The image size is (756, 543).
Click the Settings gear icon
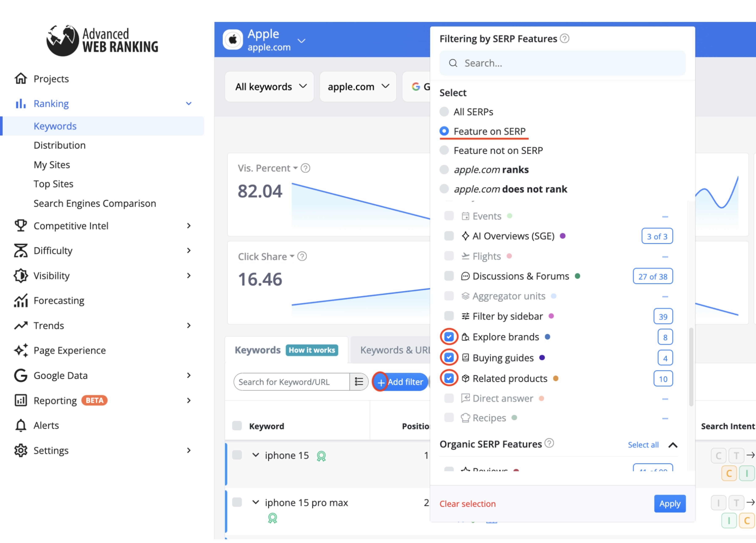tap(21, 450)
